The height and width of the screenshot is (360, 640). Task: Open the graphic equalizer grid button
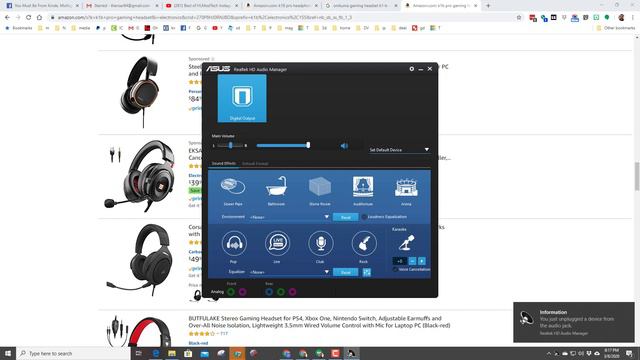(367, 272)
